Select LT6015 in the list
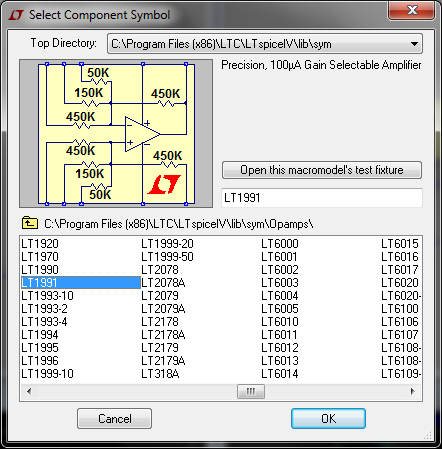The width and height of the screenshot is (442, 449). click(x=400, y=244)
